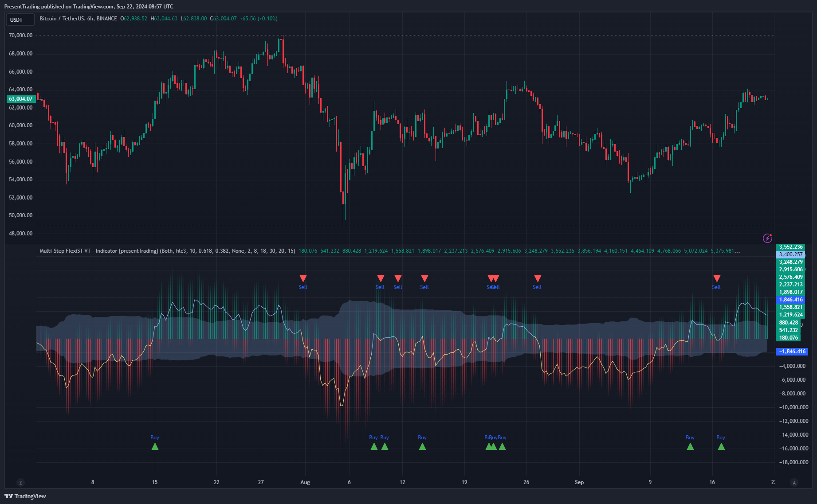
Task: Click the leftmost Buy triangle marker
Action: 155,446
